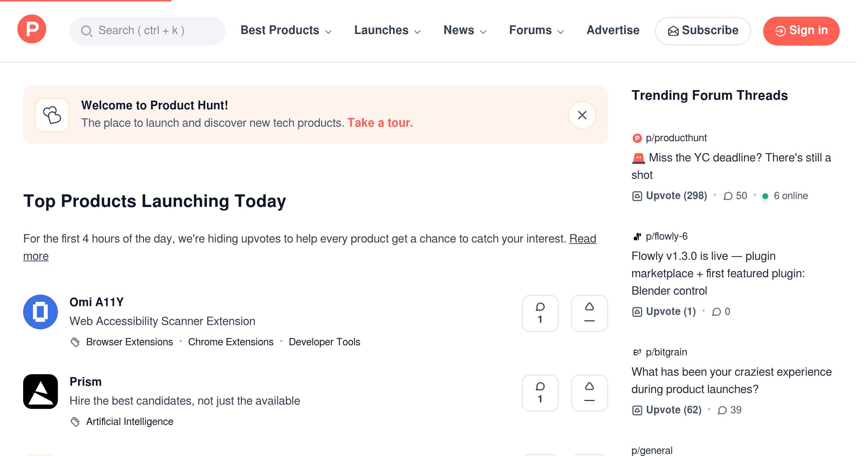The image size is (868, 456).
Task: Click the Welcome to Product Hunt heading
Action: 154,105
